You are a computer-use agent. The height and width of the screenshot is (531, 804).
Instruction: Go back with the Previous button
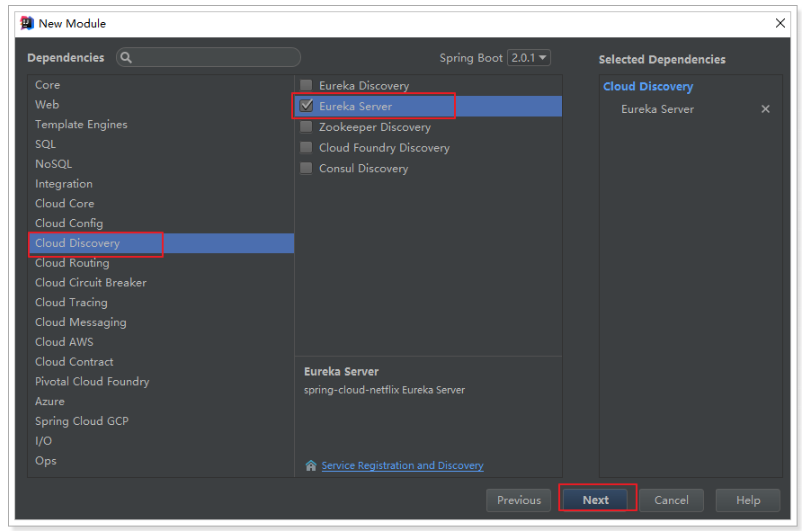[x=518, y=500]
